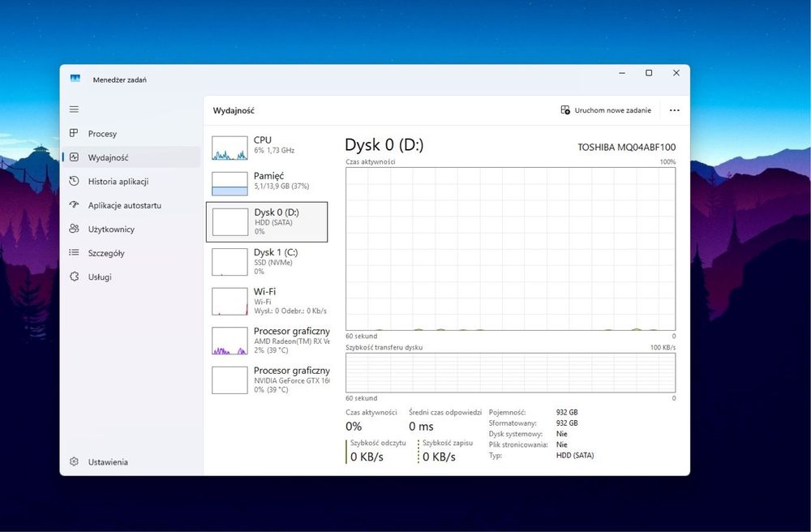The image size is (811, 532).
Task: Click the 0 ms average response value
Action: (421, 427)
